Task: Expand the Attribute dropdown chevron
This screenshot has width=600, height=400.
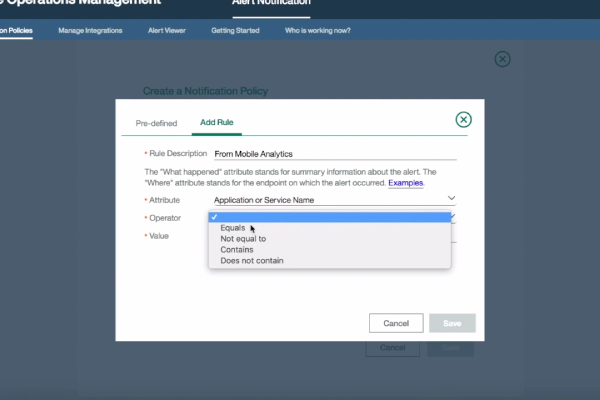Action: click(452, 198)
